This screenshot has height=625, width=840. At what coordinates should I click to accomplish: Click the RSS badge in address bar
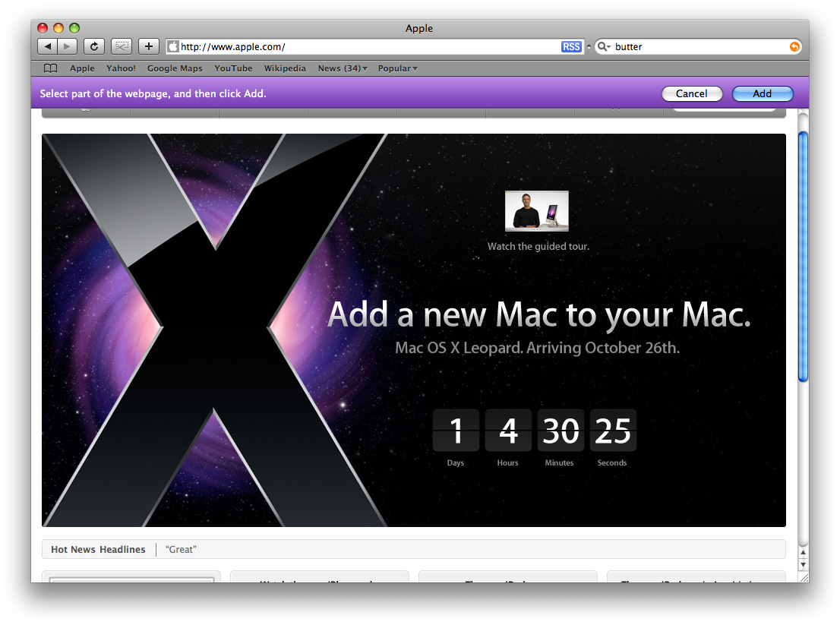571,46
